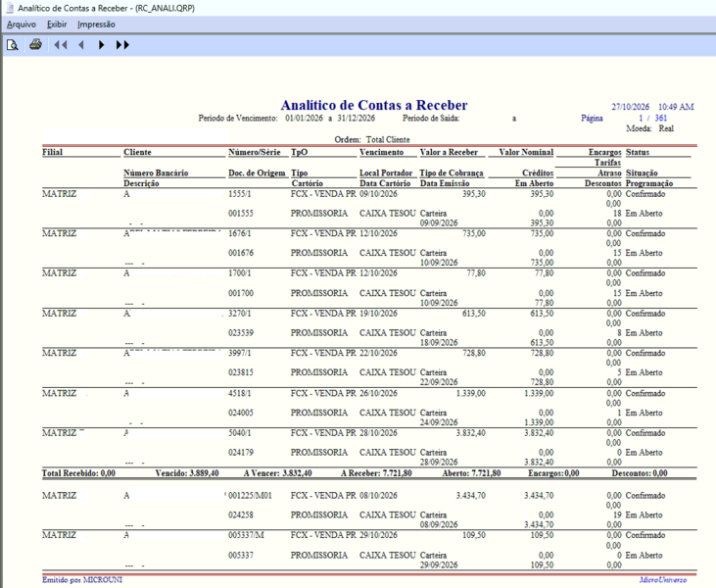Click the Situação header
Viewport: 716px width, 588px height.
click(642, 173)
